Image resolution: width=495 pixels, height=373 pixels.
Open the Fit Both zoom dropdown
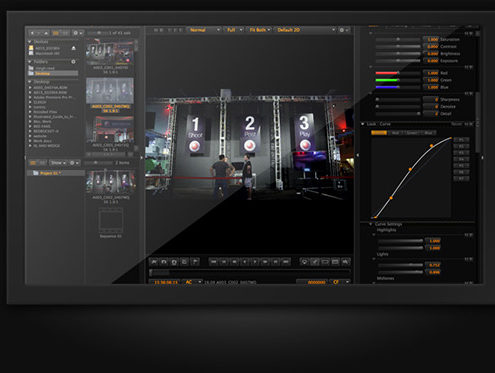260,30
